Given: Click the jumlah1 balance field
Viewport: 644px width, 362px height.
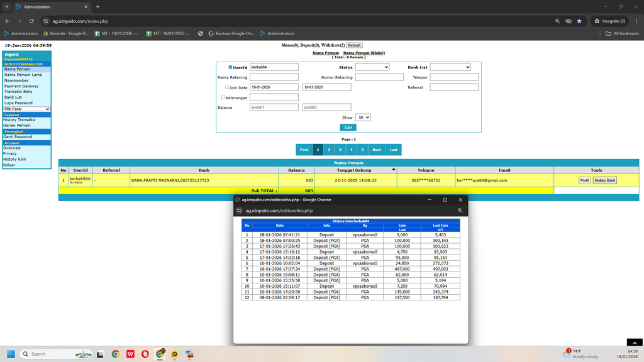Looking at the screenshot, I should pyautogui.click(x=274, y=107).
